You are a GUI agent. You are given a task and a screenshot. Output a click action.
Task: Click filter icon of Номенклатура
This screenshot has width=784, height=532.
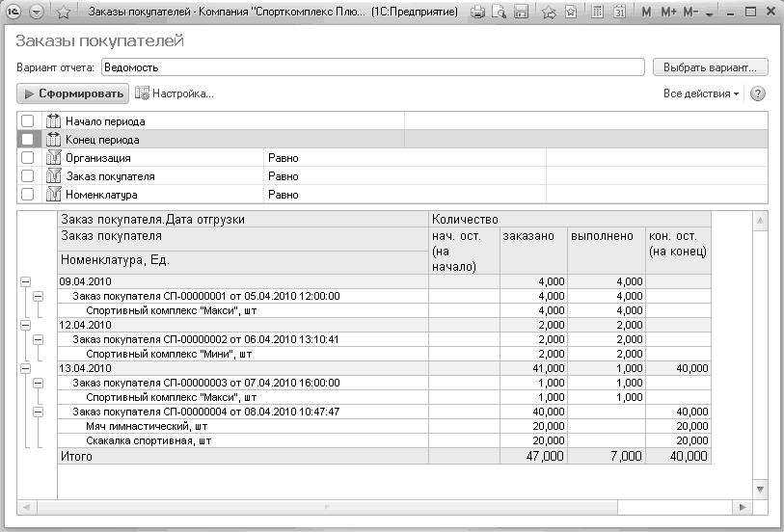(53, 194)
